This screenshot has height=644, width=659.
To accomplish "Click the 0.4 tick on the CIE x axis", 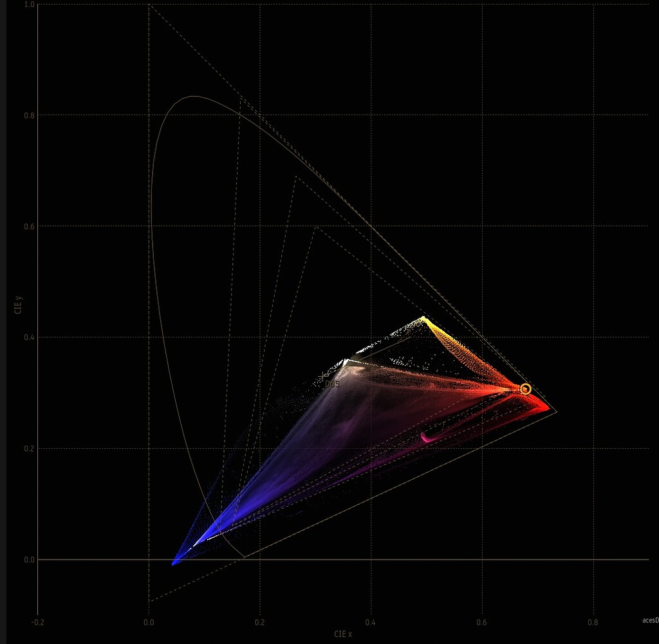I will pos(371,622).
